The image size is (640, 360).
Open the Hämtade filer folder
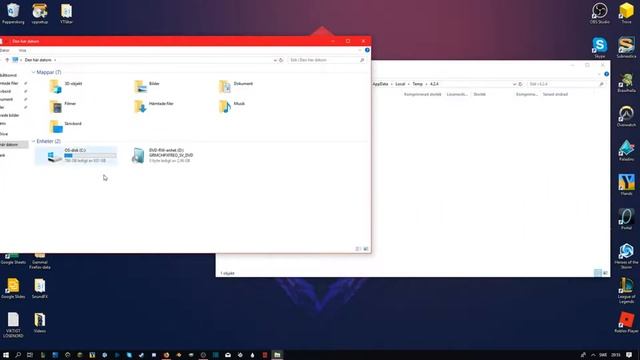[154, 106]
